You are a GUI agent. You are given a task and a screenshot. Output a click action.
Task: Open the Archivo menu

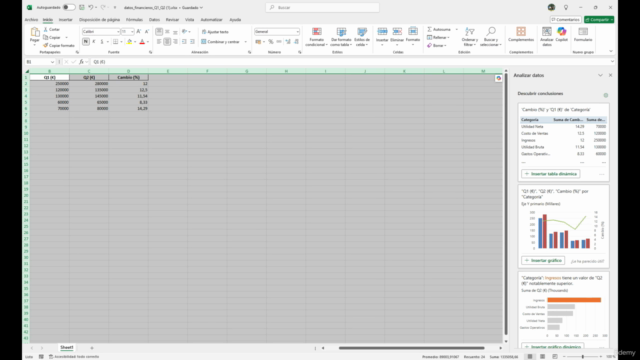click(x=31, y=20)
